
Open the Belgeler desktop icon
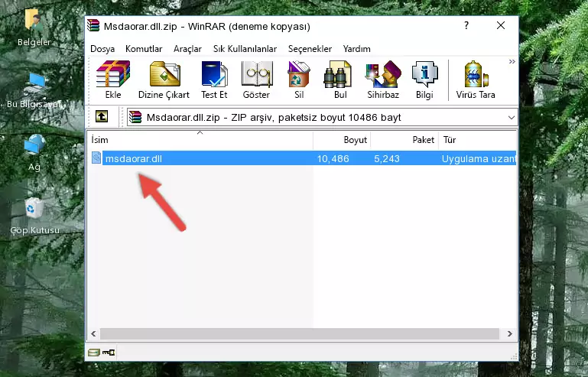(x=34, y=28)
